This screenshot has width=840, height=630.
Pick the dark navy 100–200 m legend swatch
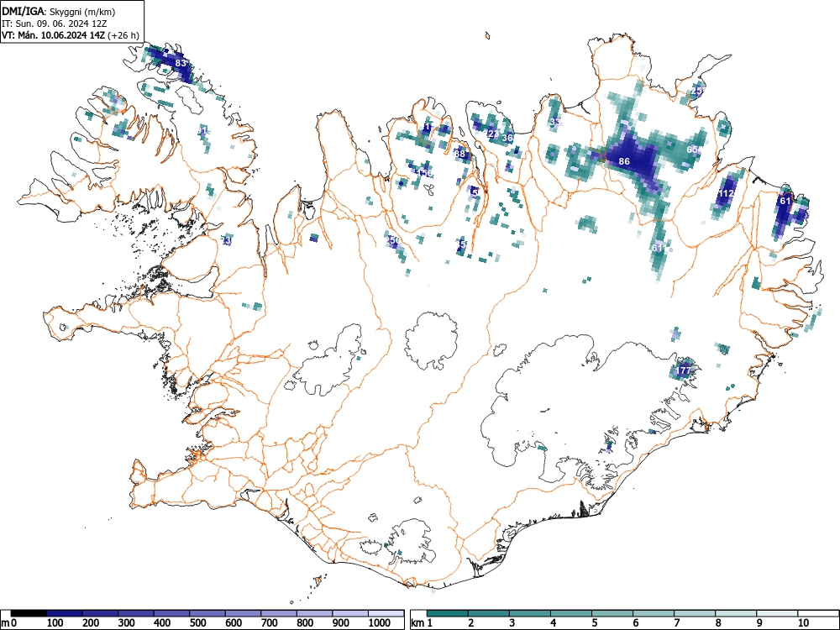click(x=65, y=613)
